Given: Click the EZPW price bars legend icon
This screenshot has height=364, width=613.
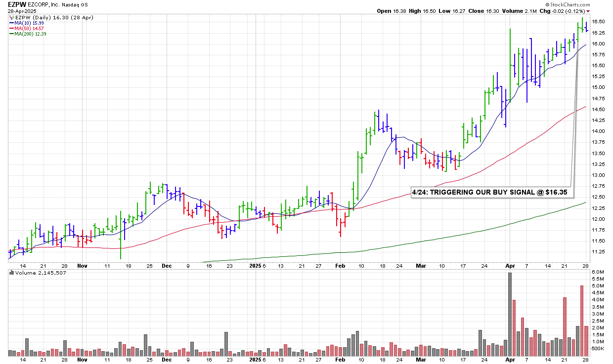Looking at the screenshot, I should [11, 17].
